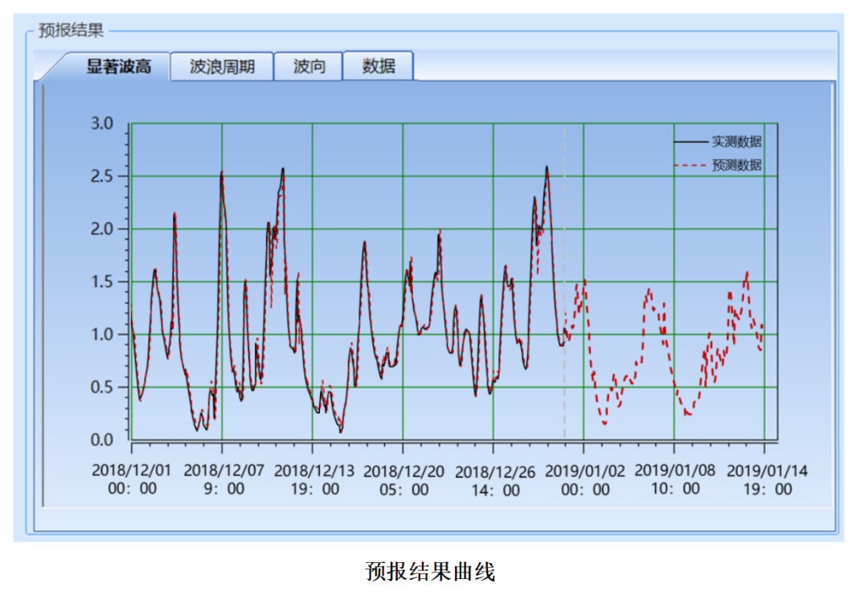
Task: Click the 2018/12/26 14:00 date label
Action: point(494,481)
